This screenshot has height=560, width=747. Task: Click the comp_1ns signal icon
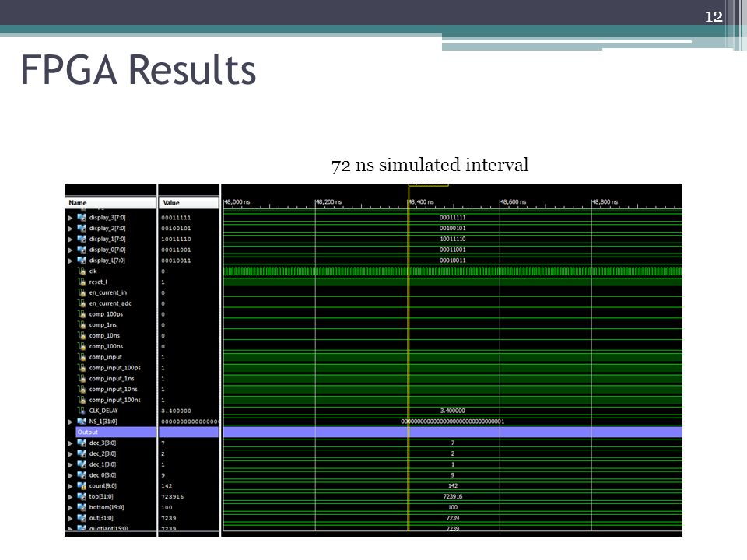click(x=82, y=325)
